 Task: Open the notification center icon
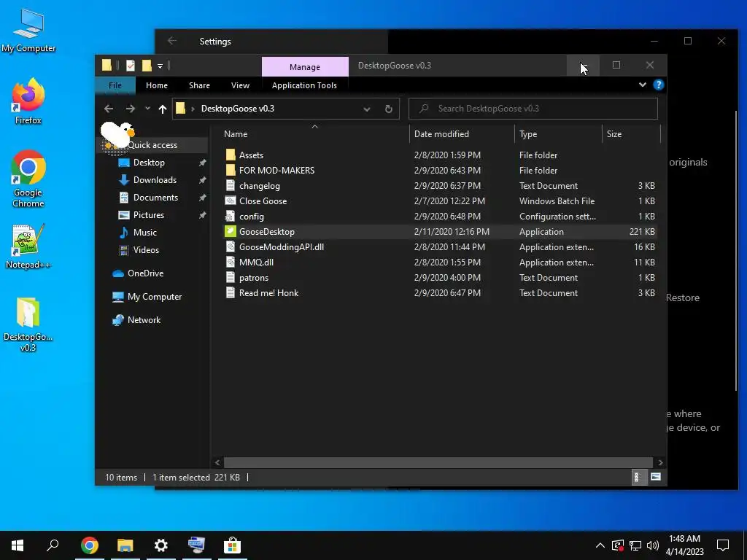point(723,545)
